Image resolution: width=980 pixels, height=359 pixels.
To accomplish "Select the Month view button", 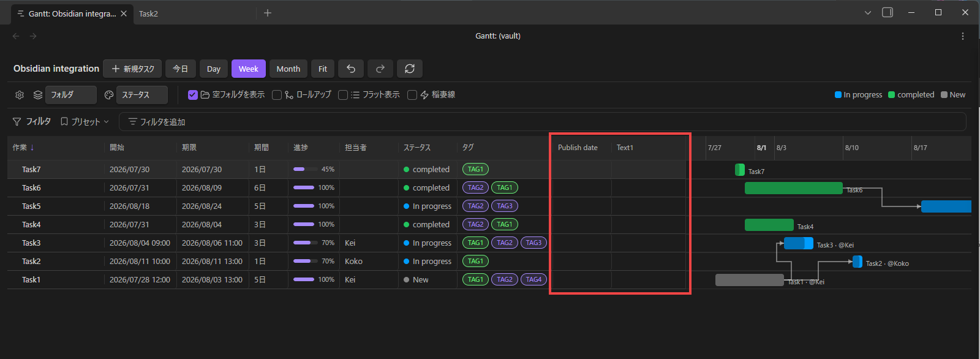I will (288, 69).
